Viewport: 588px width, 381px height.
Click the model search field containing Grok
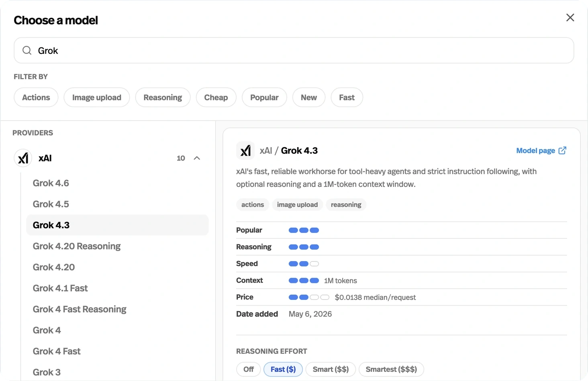click(294, 50)
